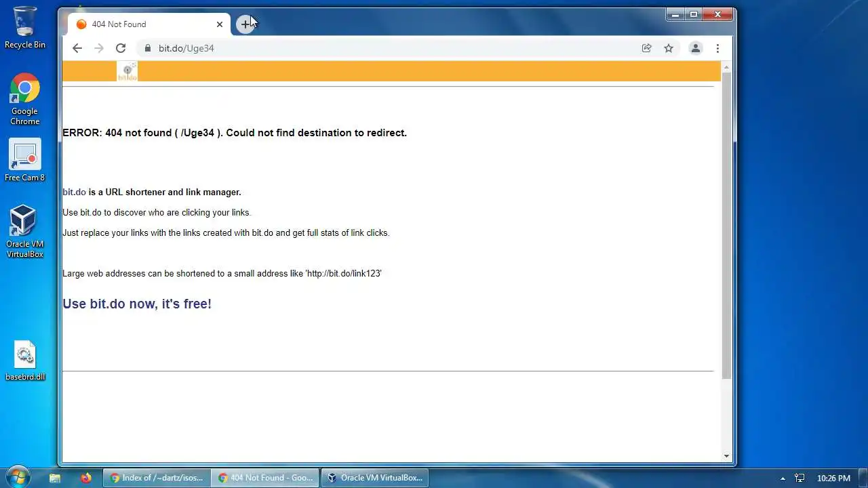Image resolution: width=868 pixels, height=488 pixels.
Task: Switch to 'Index of /~dartz/isos' taskbar window
Action: pos(157,478)
